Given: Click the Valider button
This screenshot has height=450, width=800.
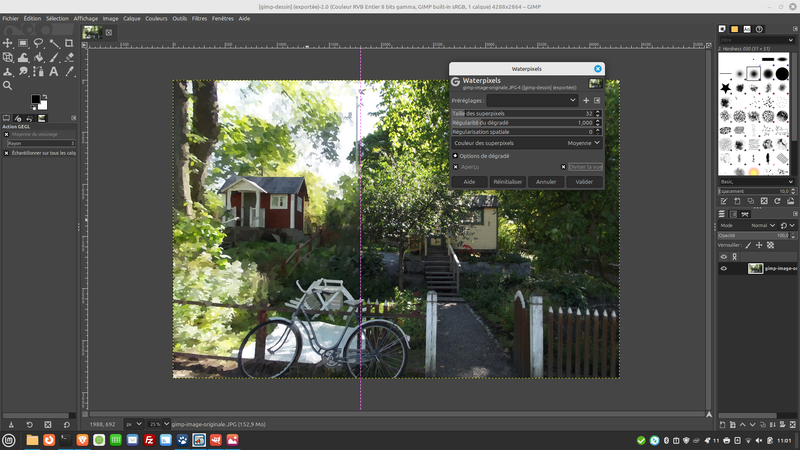Looking at the screenshot, I should (584, 182).
